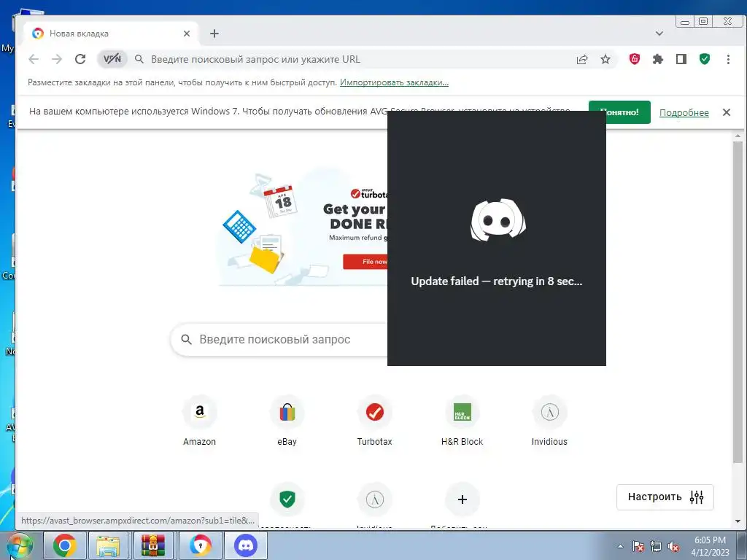The height and width of the screenshot is (560, 747).
Task: Reload the page with the refresh icon
Action: pyautogui.click(x=80, y=59)
